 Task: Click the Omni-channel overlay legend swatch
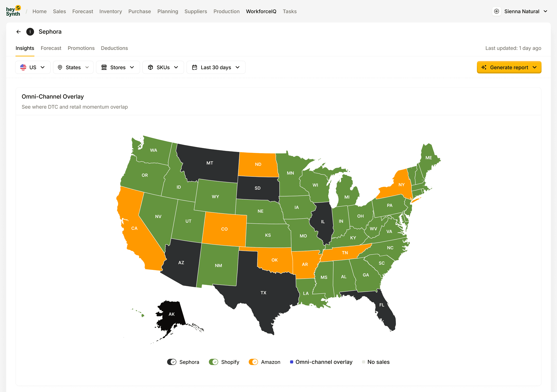[292, 362]
